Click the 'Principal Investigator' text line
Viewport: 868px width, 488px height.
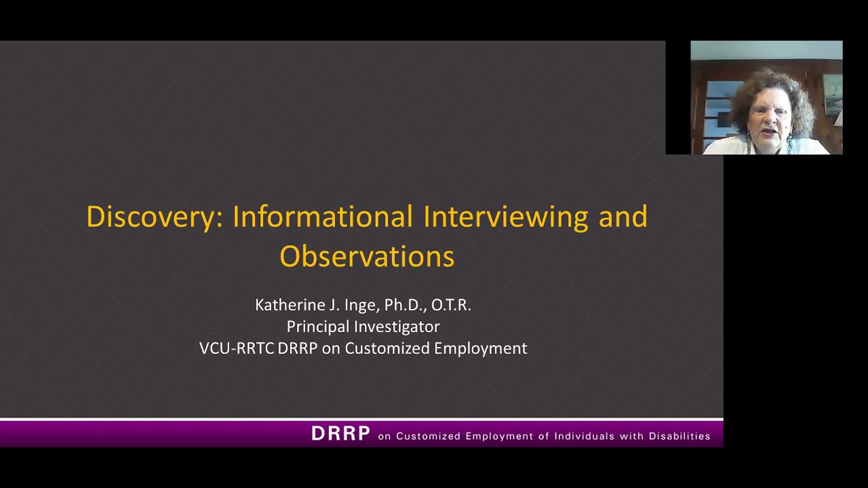coord(363,327)
